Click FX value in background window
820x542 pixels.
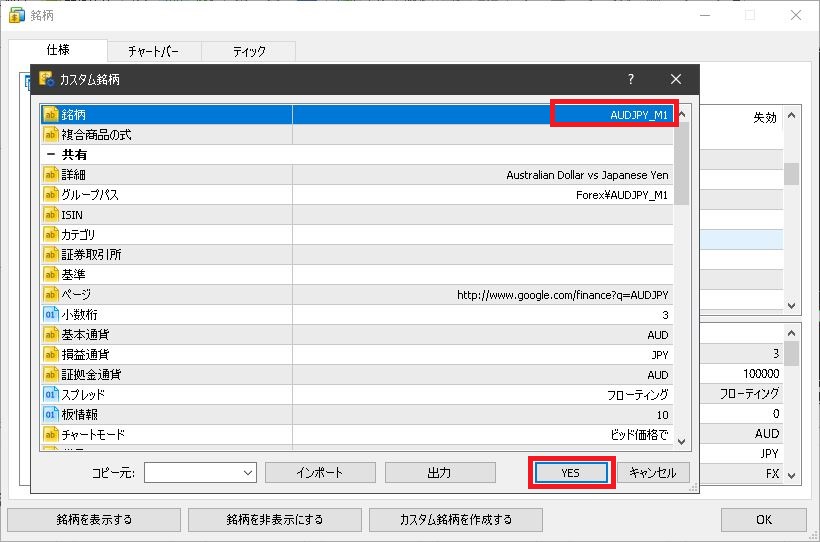point(772,474)
